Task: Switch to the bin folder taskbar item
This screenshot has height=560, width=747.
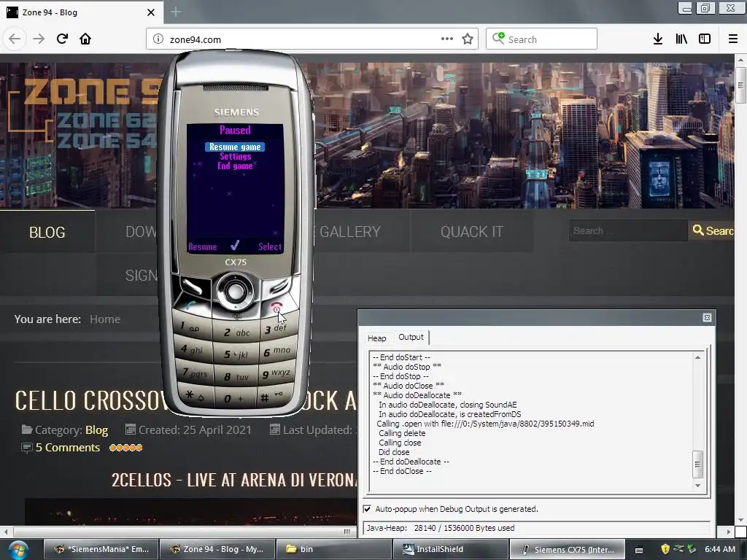Action: [x=333, y=549]
